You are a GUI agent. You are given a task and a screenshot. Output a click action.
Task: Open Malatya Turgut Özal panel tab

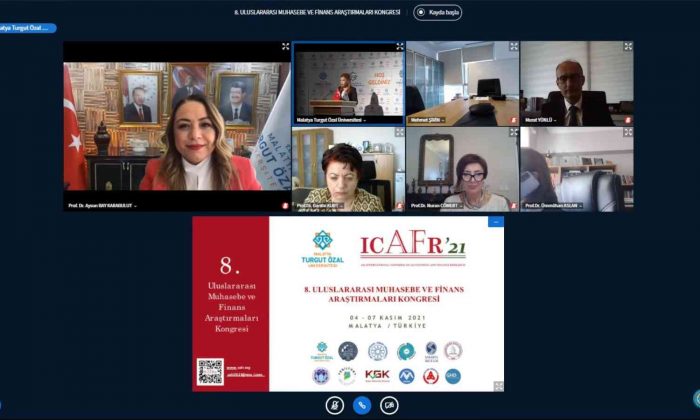pyautogui.click(x=27, y=29)
